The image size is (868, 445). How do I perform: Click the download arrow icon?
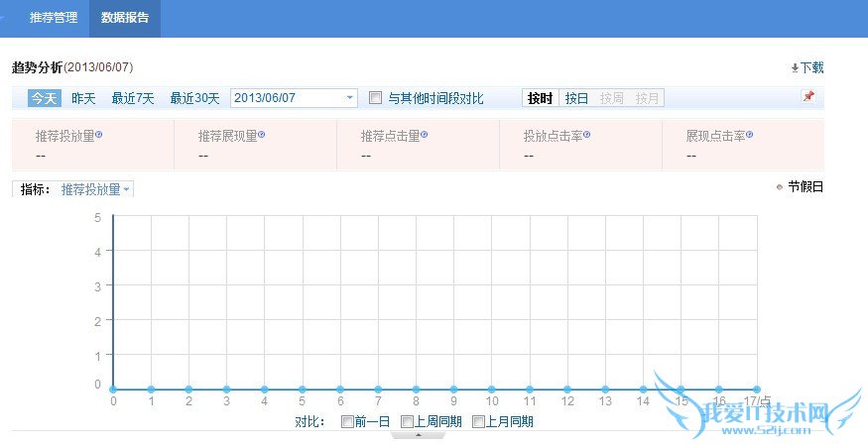click(x=795, y=68)
